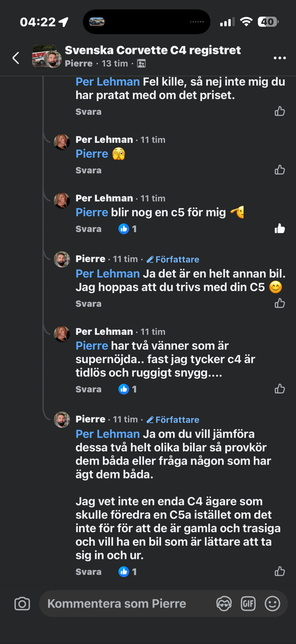Screen dimensions: 296x644
Task: Open the GIF picker in comment bar
Action: pos(248,604)
